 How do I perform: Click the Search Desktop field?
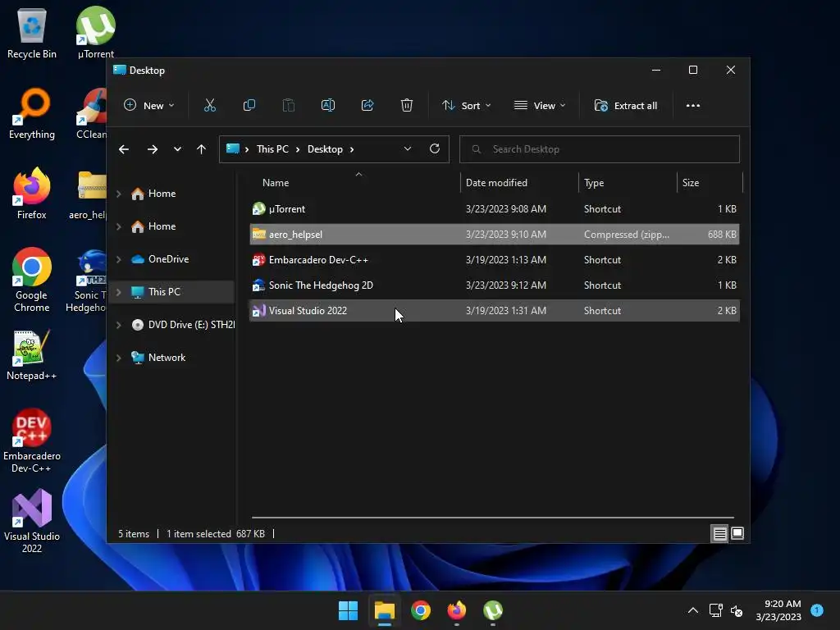(600, 149)
